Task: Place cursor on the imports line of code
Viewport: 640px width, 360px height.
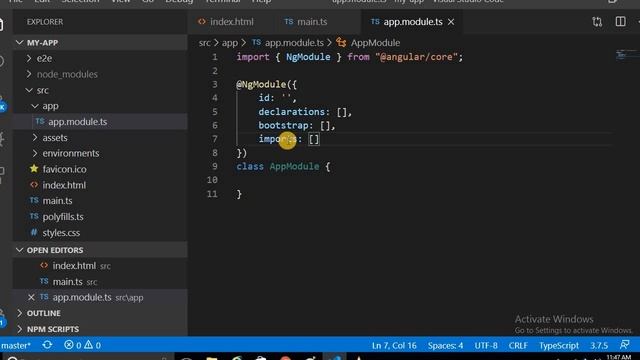Action: click(289, 139)
